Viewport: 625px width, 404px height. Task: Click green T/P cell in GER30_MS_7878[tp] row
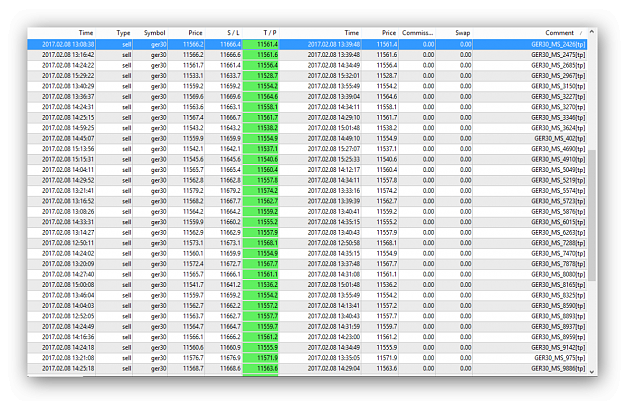(x=261, y=264)
